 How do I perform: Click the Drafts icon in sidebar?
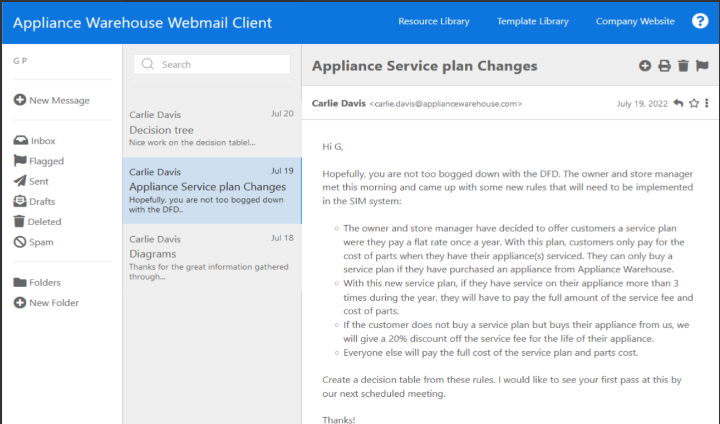(20, 201)
